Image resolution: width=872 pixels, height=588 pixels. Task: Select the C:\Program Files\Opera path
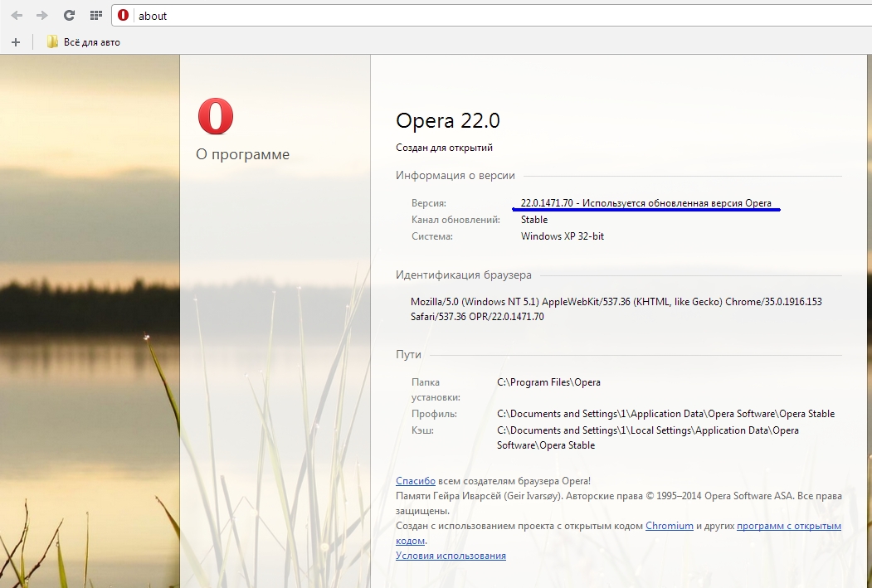point(549,382)
